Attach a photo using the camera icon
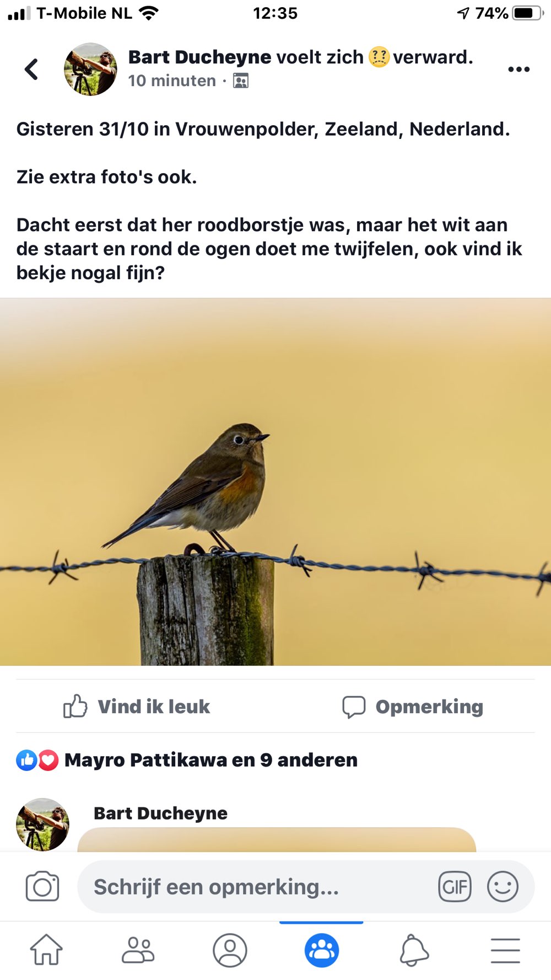Image resolution: width=551 pixels, height=980 pixels. 42,886
